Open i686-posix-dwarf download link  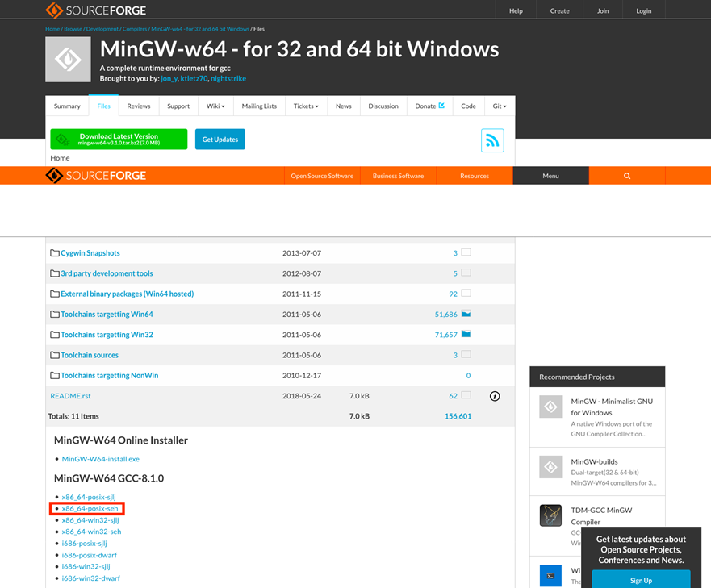[x=90, y=555]
